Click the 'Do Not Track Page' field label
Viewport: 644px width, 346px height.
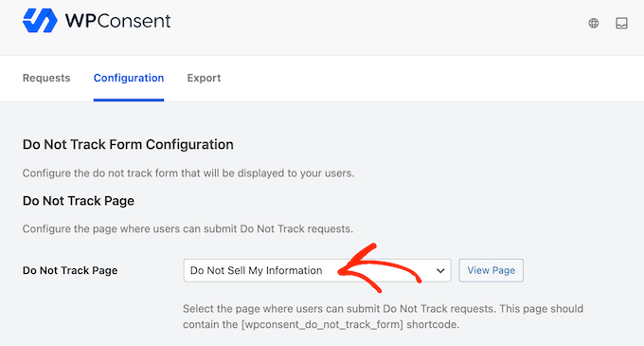(70, 270)
